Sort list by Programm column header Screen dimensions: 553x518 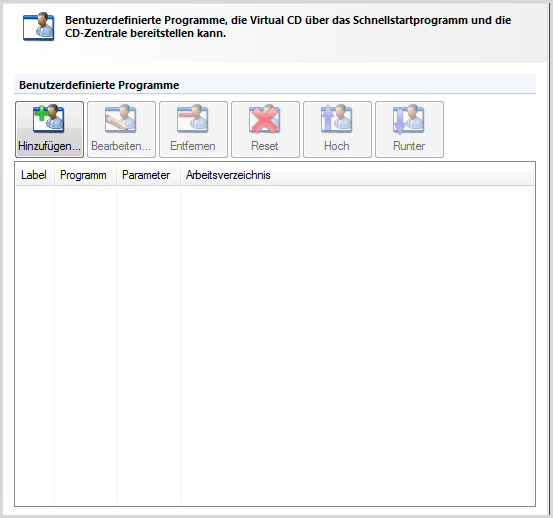click(x=85, y=175)
